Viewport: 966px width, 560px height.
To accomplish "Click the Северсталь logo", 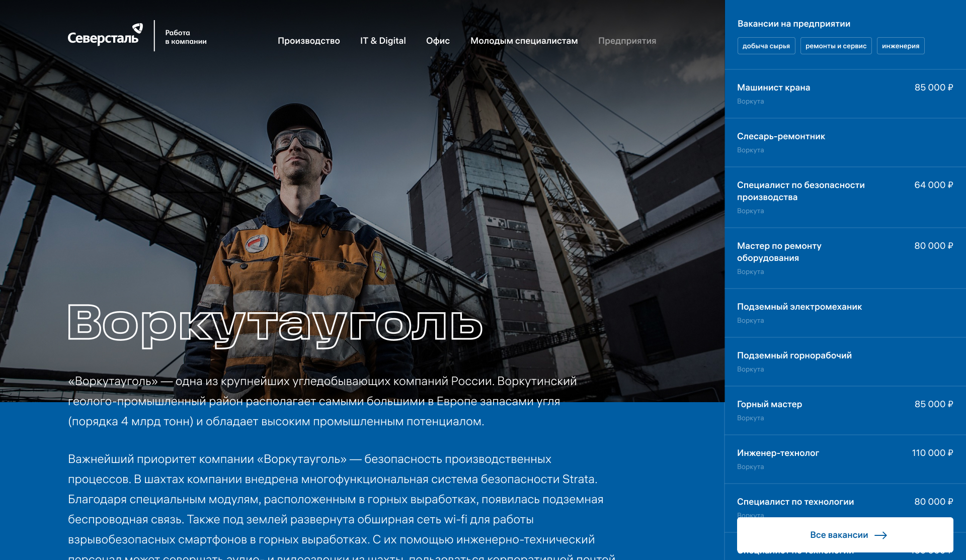I will [x=105, y=36].
